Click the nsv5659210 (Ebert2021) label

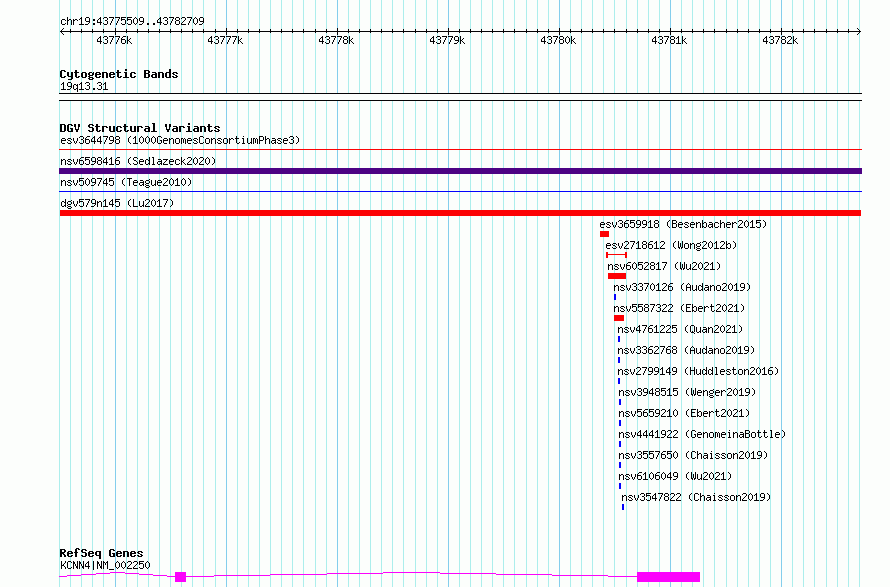tap(684, 413)
